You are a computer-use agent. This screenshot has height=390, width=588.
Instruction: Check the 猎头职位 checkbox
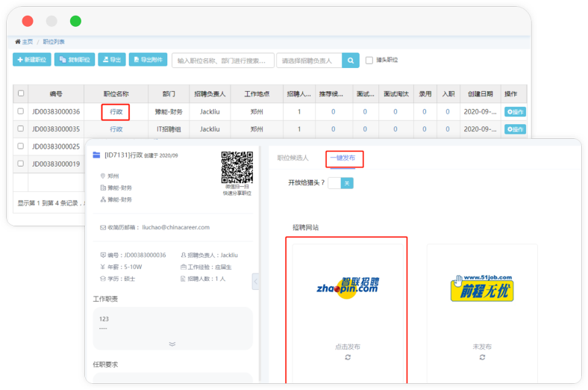pyautogui.click(x=369, y=60)
